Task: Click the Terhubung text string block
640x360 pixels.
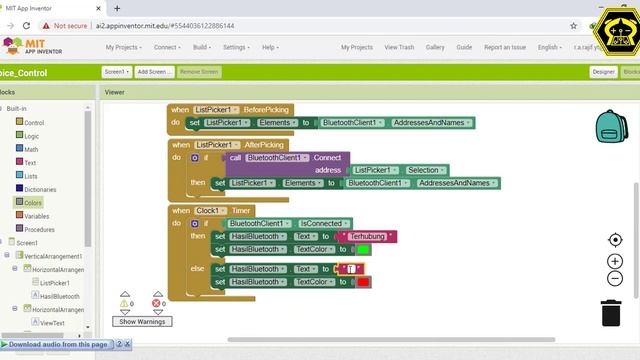Action: [366, 236]
